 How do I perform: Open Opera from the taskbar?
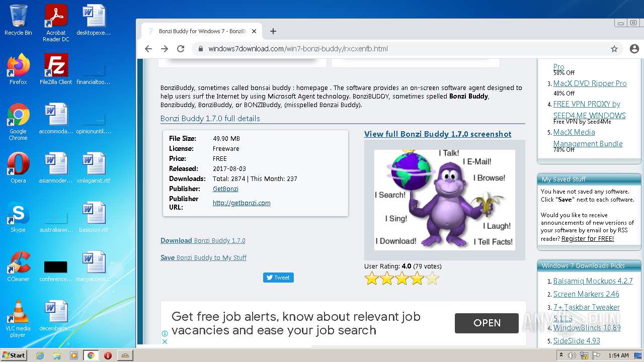[108, 355]
